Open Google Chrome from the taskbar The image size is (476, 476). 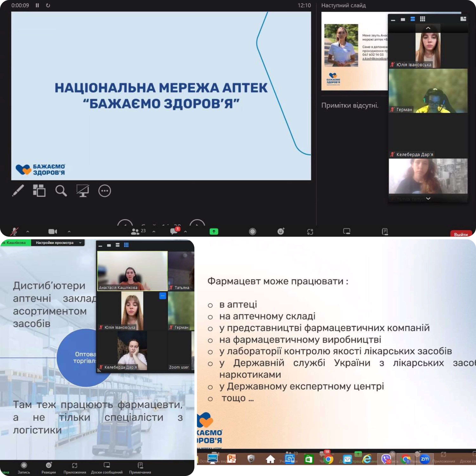pos(328,459)
